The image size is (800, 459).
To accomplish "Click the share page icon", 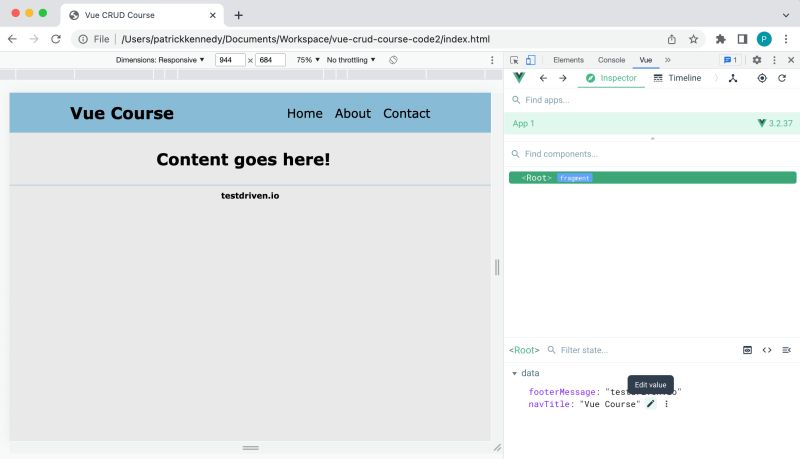I will (x=671, y=39).
